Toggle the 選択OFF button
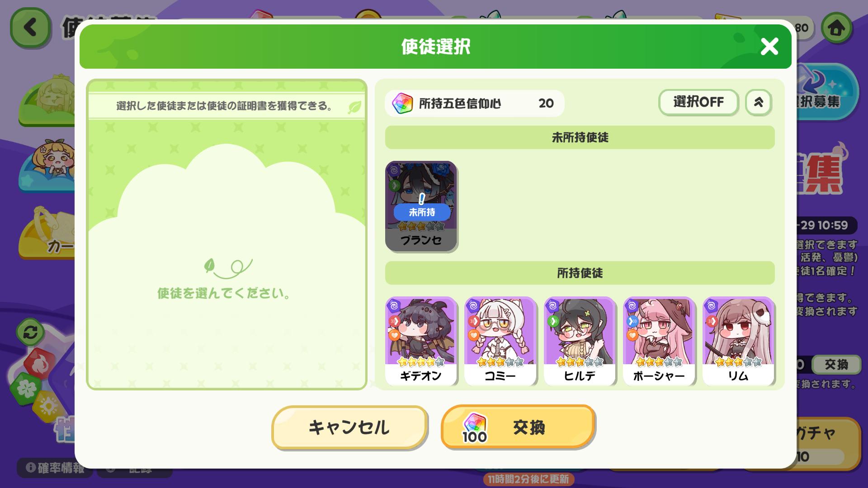 (698, 102)
